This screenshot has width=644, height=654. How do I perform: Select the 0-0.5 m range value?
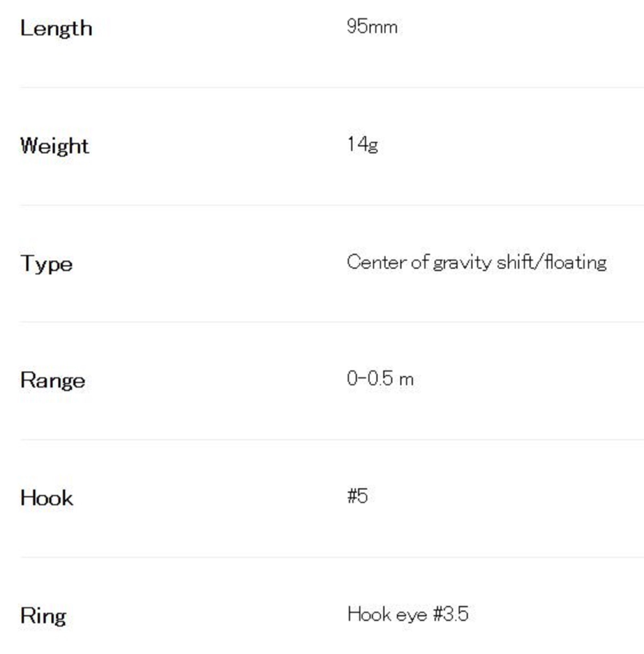click(x=380, y=379)
